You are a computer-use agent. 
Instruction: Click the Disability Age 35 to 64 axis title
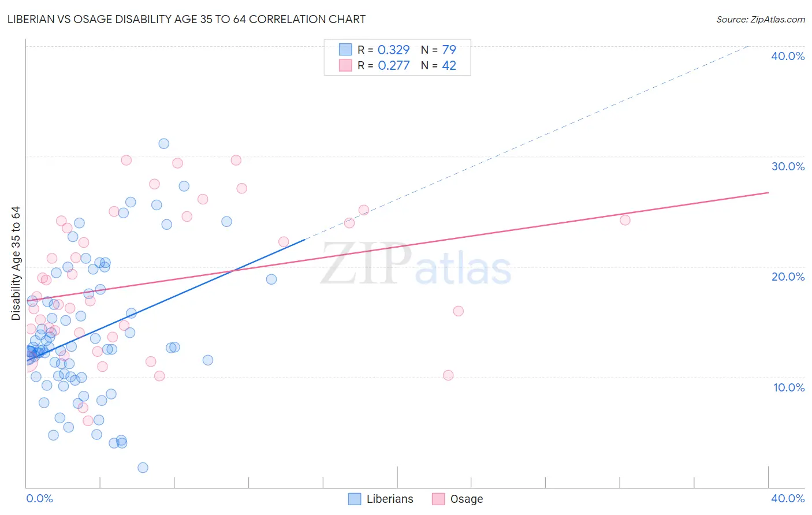16,263
